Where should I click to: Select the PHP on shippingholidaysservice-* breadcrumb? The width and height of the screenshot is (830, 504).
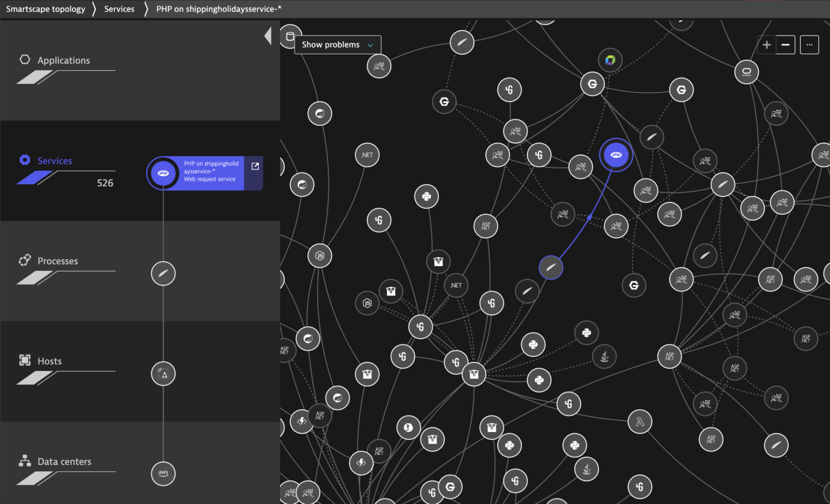point(219,9)
